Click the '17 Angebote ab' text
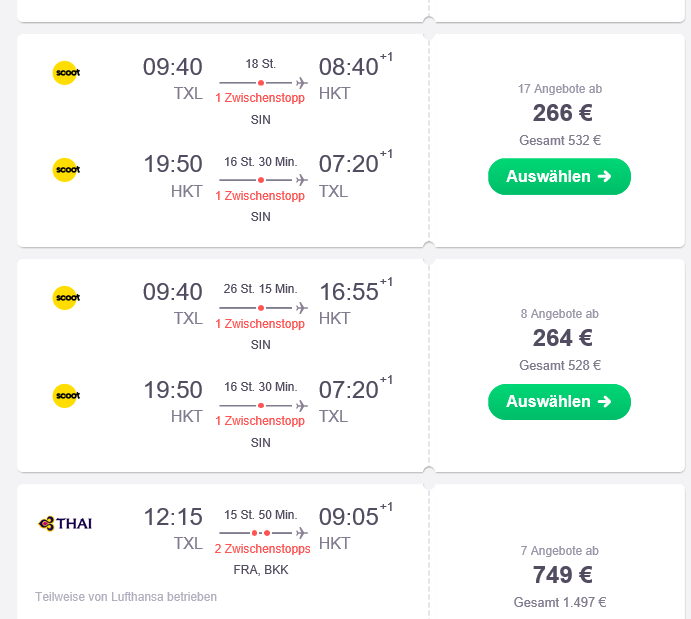This screenshot has width=691, height=619. (x=560, y=89)
